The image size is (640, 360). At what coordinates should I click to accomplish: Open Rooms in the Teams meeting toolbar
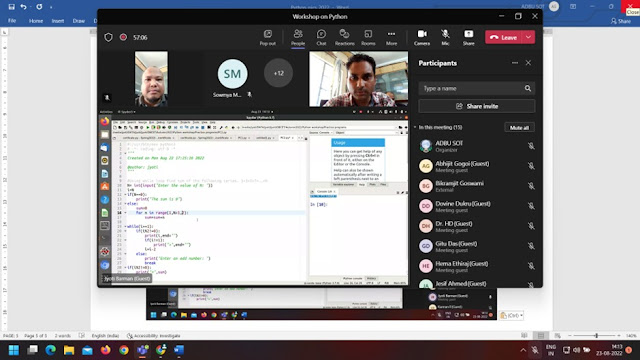pyautogui.click(x=368, y=37)
